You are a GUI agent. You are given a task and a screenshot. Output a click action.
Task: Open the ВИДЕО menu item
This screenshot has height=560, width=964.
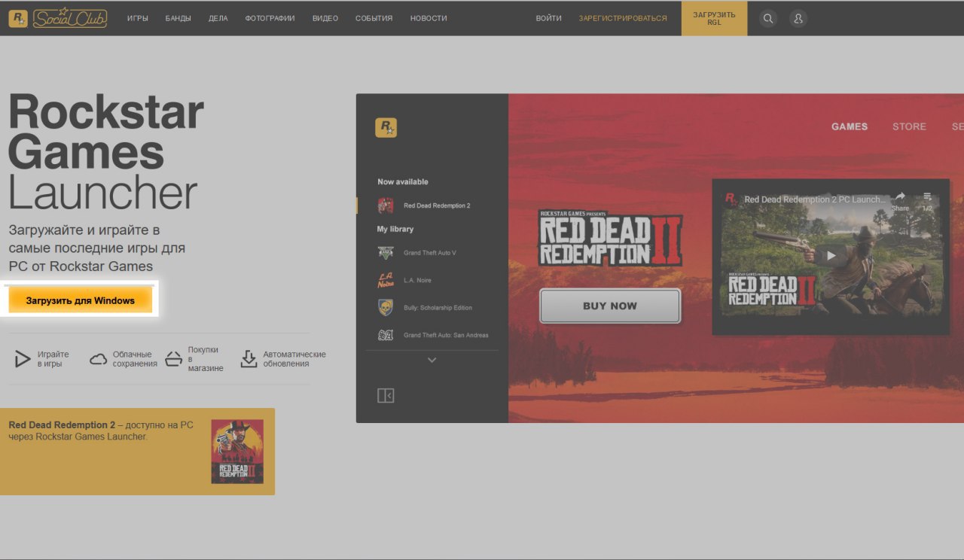click(325, 18)
